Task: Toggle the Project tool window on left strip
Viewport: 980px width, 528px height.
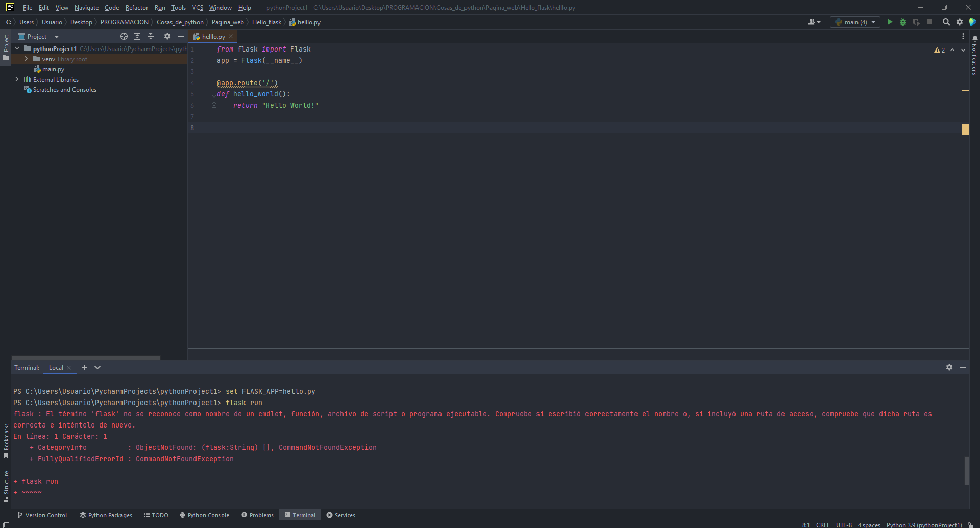Action: 6,47
